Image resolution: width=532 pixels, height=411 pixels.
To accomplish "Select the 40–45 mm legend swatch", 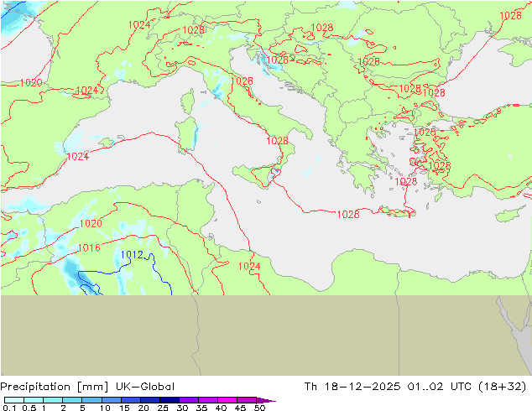I will pyautogui.click(x=227, y=400).
